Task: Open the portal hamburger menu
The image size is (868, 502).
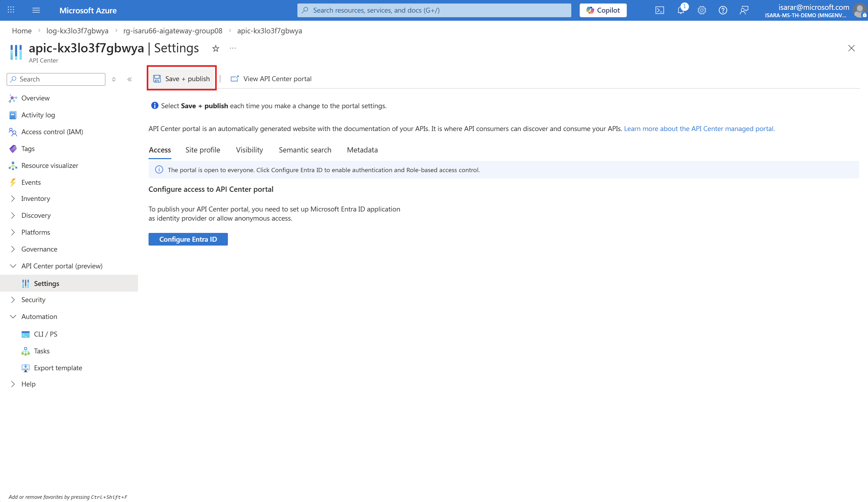Action: pos(36,10)
